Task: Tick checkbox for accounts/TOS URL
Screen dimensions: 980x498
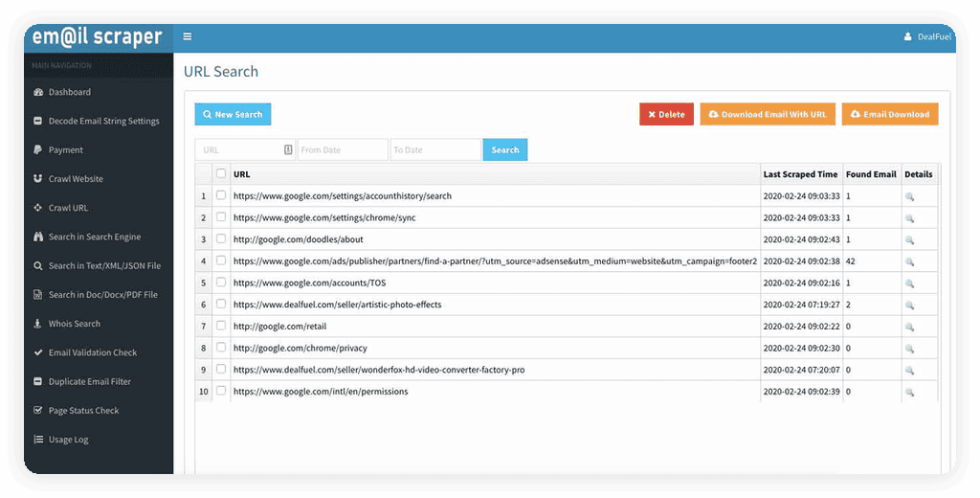Action: click(221, 283)
